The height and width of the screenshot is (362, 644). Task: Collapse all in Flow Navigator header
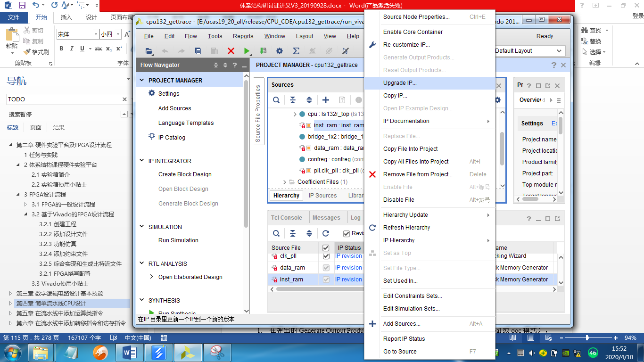point(216,65)
